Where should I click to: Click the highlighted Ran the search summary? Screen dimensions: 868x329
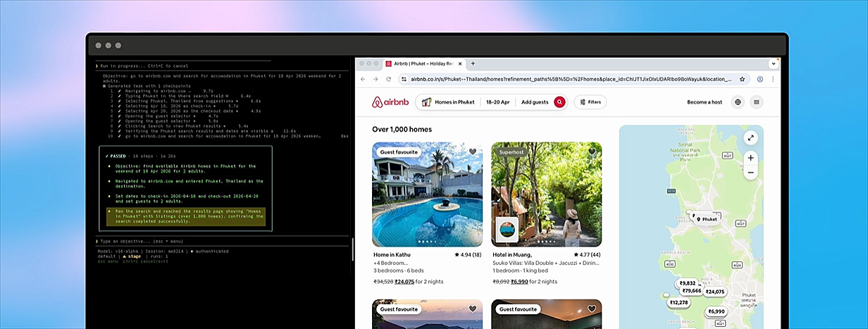coord(186,216)
